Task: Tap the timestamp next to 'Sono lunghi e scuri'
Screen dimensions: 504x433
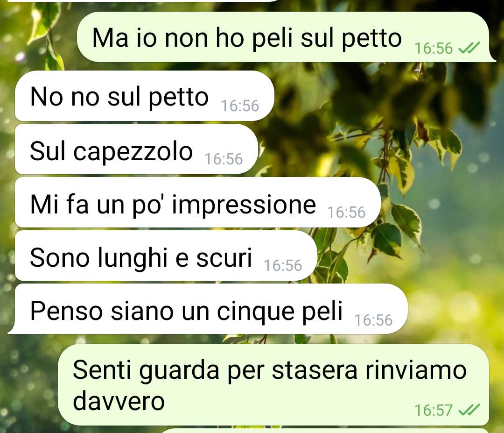Action: coord(283,266)
